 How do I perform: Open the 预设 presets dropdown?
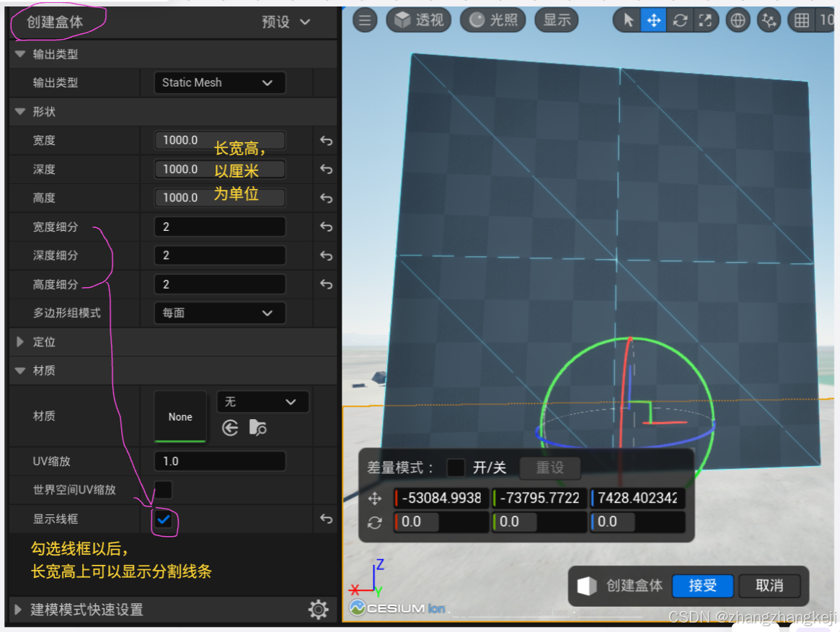pyautogui.click(x=286, y=22)
